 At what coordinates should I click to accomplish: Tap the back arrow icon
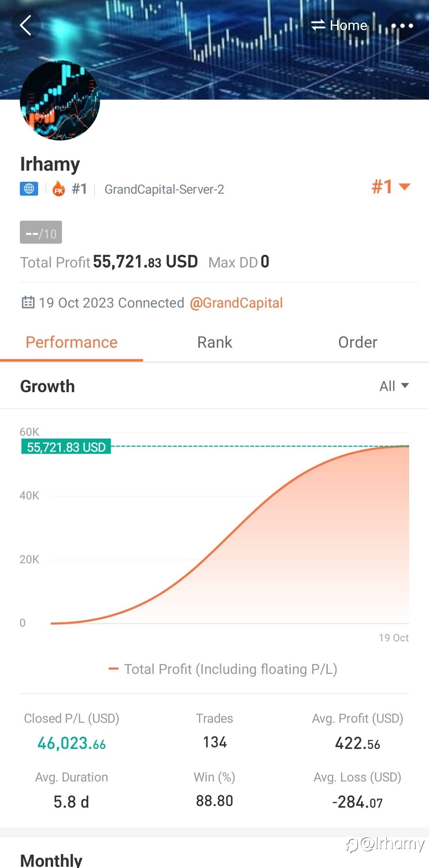26,25
